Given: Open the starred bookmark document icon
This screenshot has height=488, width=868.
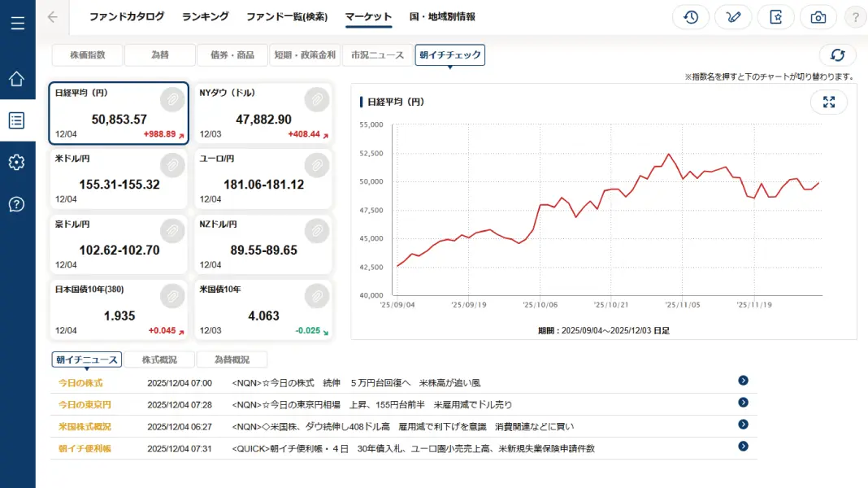Looking at the screenshot, I should tap(776, 17).
